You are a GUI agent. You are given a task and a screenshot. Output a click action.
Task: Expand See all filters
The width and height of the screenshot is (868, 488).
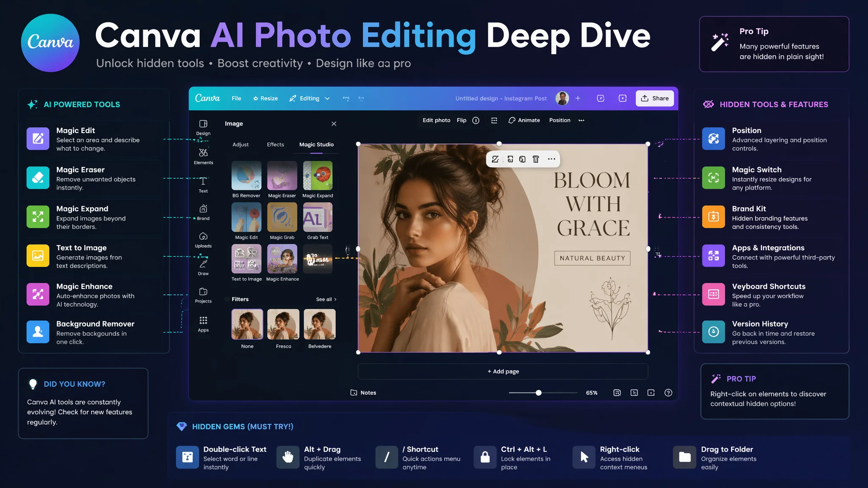pos(326,299)
